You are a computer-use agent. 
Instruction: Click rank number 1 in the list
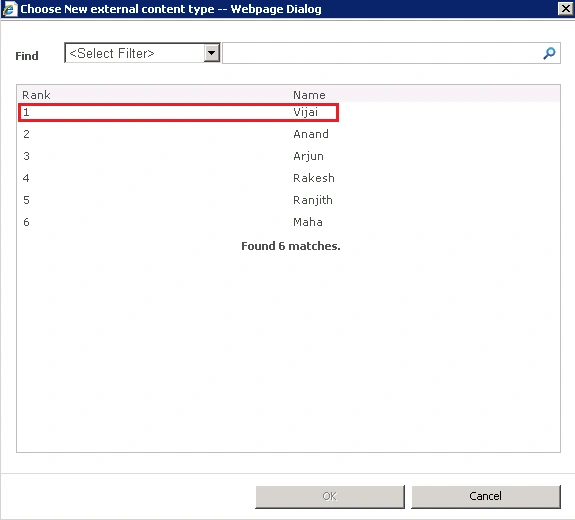[x=26, y=112]
